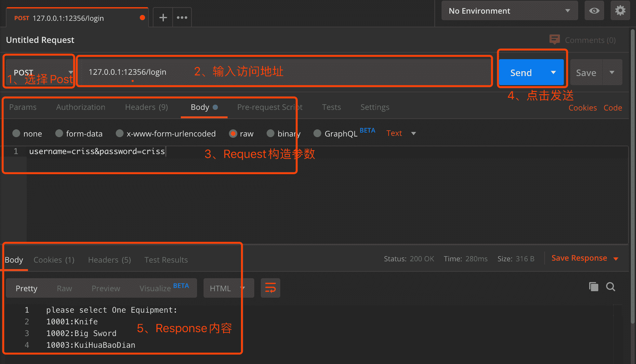The height and width of the screenshot is (364, 636).
Task: Open a new request tab with plus icon
Action: [163, 18]
